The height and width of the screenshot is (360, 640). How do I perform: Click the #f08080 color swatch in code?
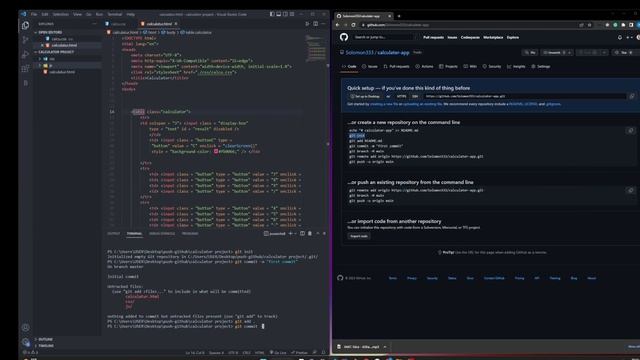(216, 151)
